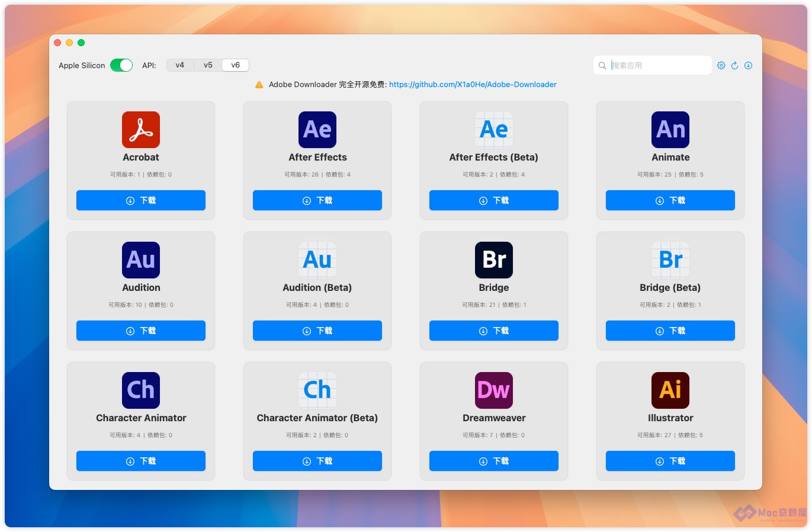Screen dimensions: 812x532
Task: Select API version v5
Action: click(208, 65)
